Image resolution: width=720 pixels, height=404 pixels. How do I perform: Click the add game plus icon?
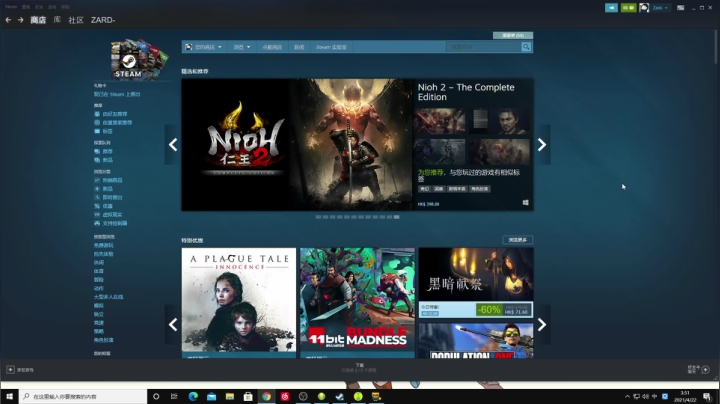click(10, 370)
